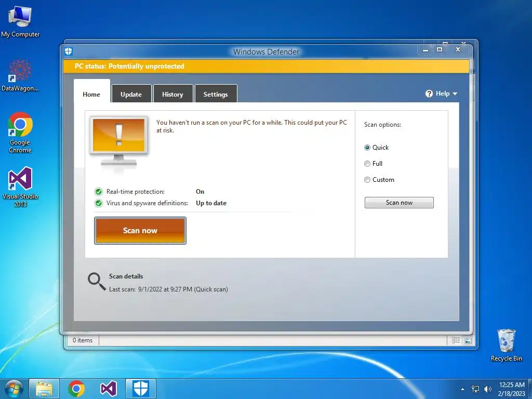The image size is (532, 399).
Task: Click the Real-time protection green check icon
Action: pos(98,192)
